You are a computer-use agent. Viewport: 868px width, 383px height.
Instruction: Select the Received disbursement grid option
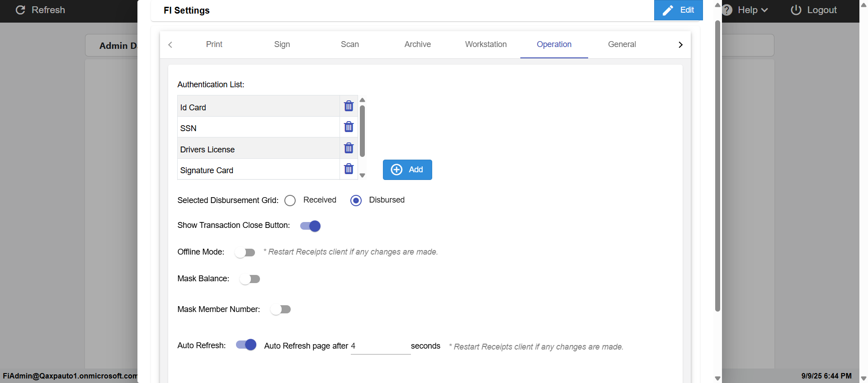tap(290, 200)
